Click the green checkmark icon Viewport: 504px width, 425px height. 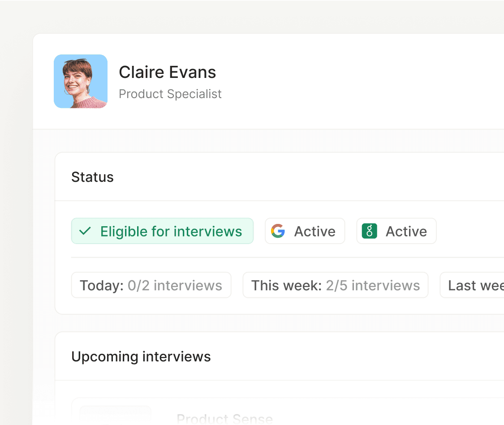coord(85,231)
